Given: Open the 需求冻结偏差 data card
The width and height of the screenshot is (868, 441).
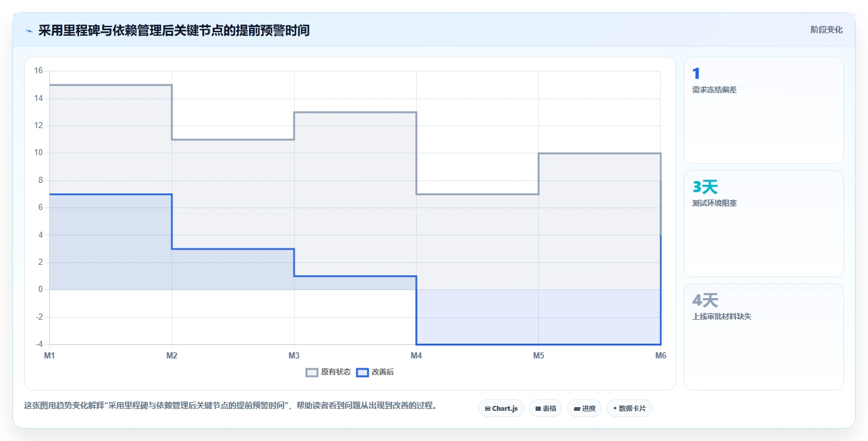Looking at the screenshot, I should click(x=763, y=110).
